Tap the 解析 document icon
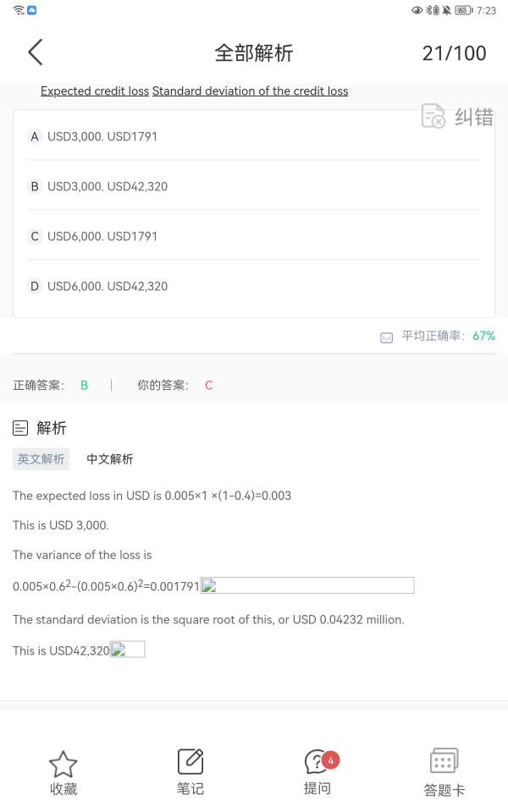Viewport: 508px width, 812px height. [21, 428]
